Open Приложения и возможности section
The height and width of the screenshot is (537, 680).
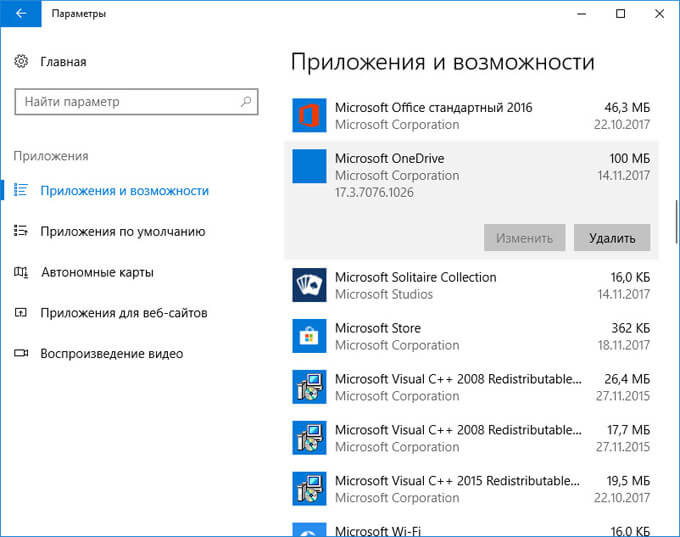124,190
